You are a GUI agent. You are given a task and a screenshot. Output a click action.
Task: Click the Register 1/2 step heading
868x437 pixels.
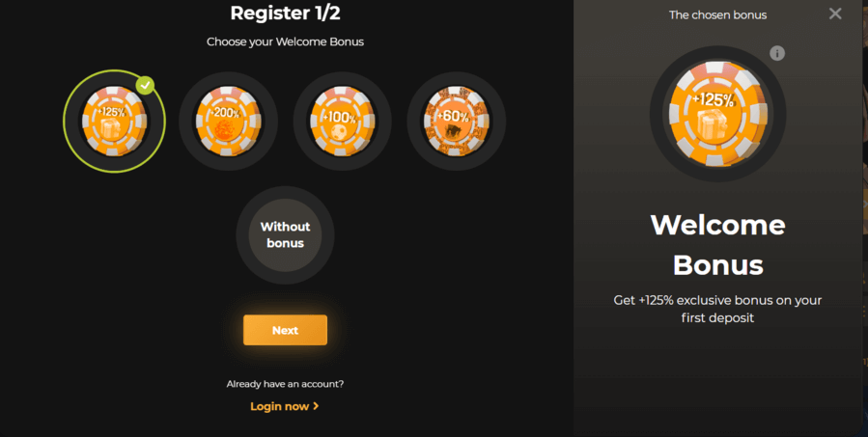[x=285, y=13]
